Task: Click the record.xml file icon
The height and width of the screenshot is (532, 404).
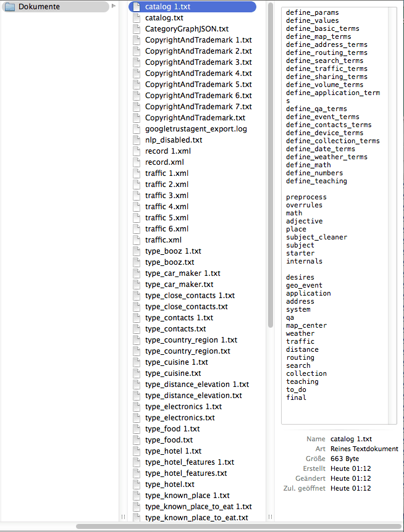Action: (x=137, y=162)
